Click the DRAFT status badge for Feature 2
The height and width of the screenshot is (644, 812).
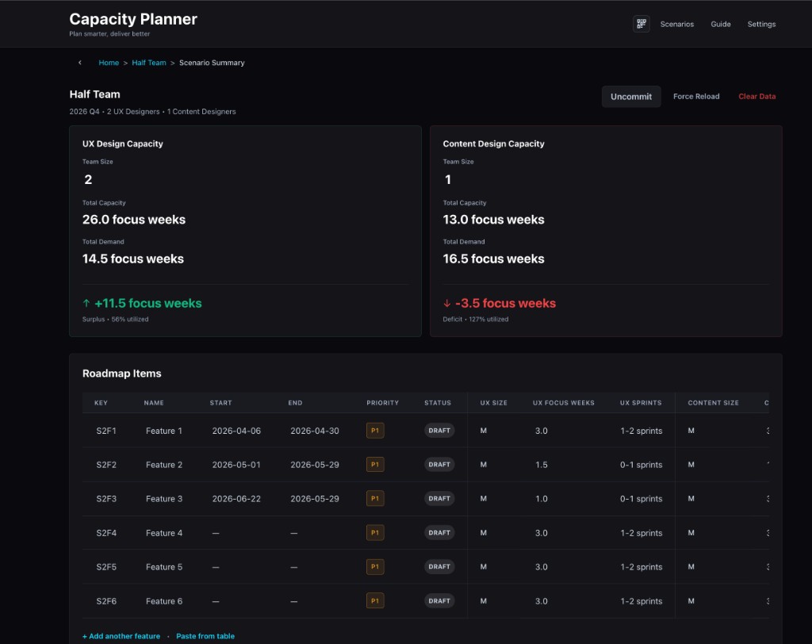(x=439, y=465)
